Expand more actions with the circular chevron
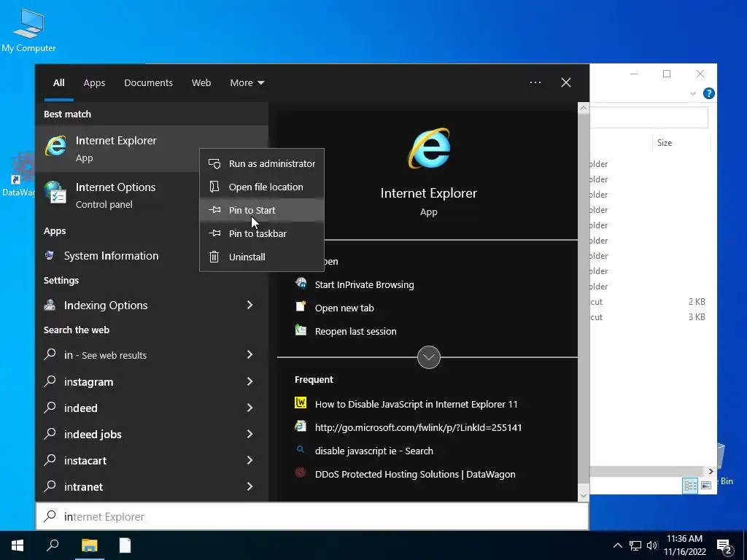This screenshot has height=560, width=747. point(429,357)
